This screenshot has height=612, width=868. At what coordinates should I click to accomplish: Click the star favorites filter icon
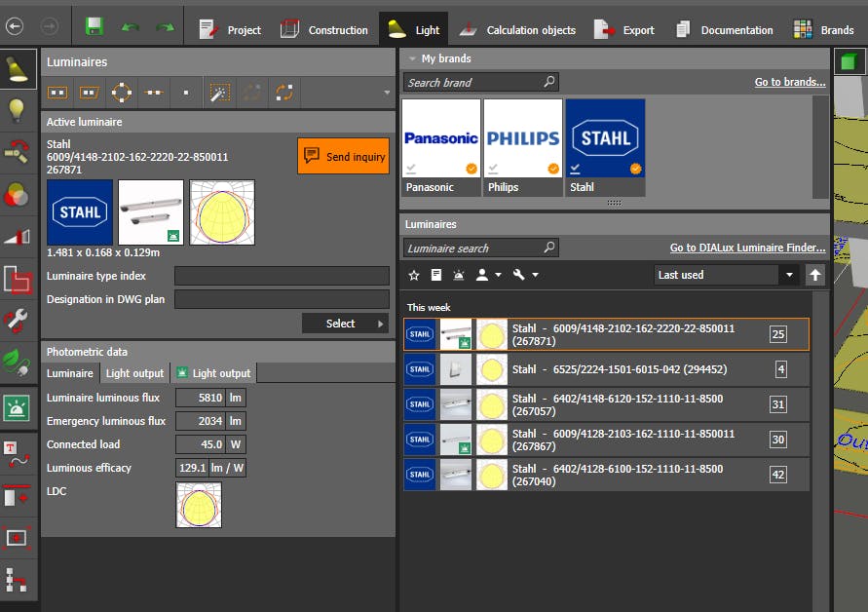414,276
